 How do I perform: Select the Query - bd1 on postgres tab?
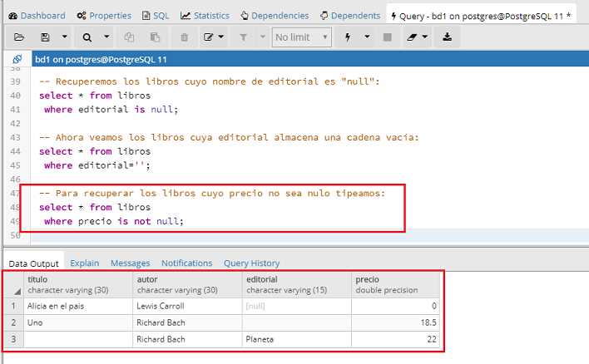[x=481, y=16]
